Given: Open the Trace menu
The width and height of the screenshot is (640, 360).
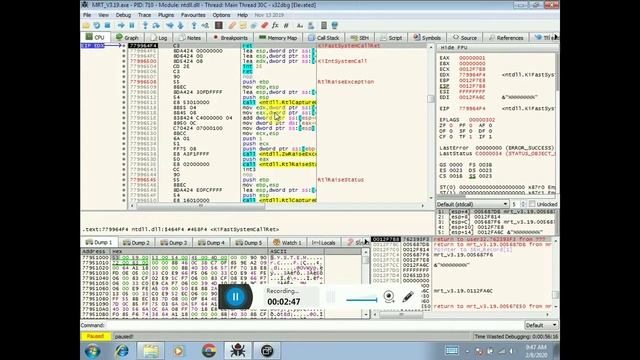Looking at the screenshot, I should tap(144, 15).
